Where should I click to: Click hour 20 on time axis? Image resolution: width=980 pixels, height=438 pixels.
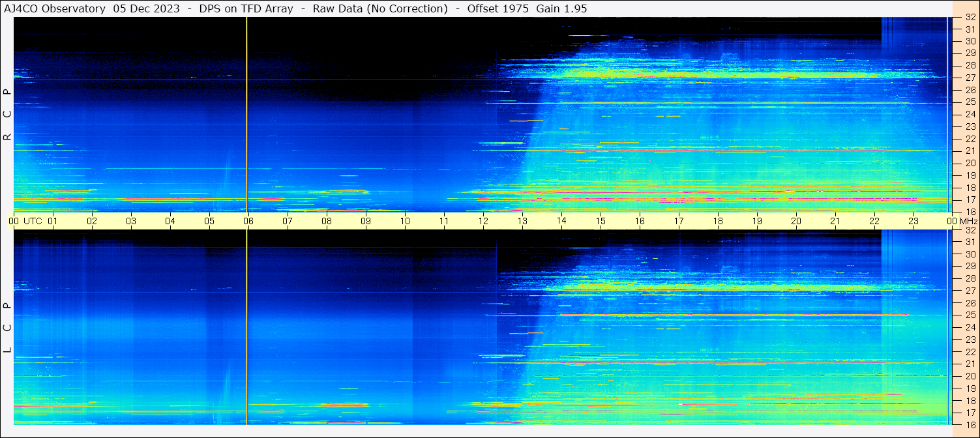point(796,221)
